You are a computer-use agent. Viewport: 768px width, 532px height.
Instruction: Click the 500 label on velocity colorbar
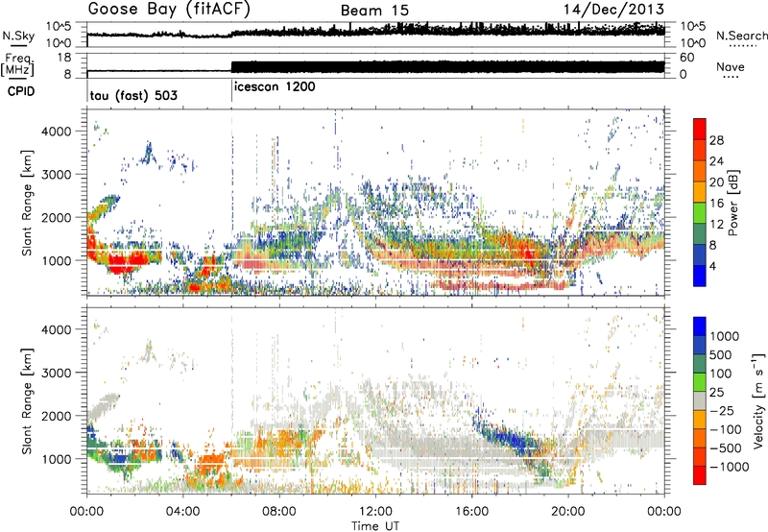click(x=721, y=354)
